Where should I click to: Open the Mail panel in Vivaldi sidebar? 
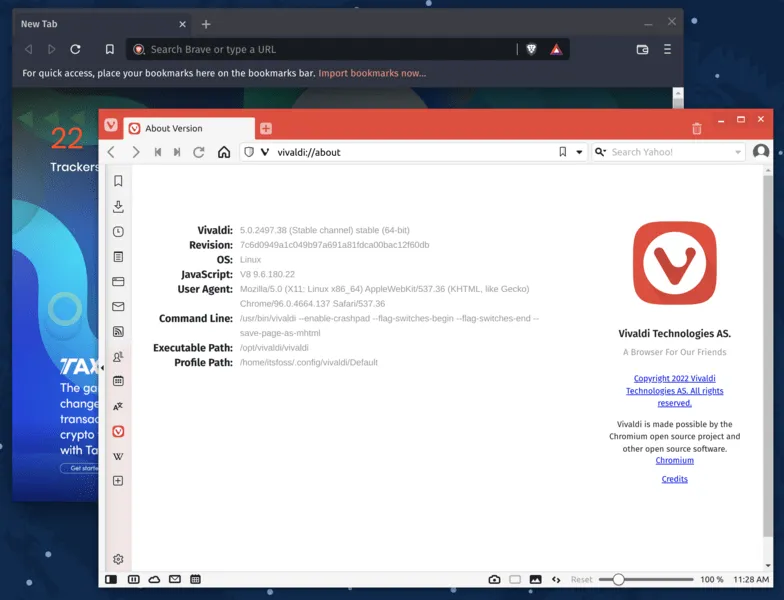118,307
